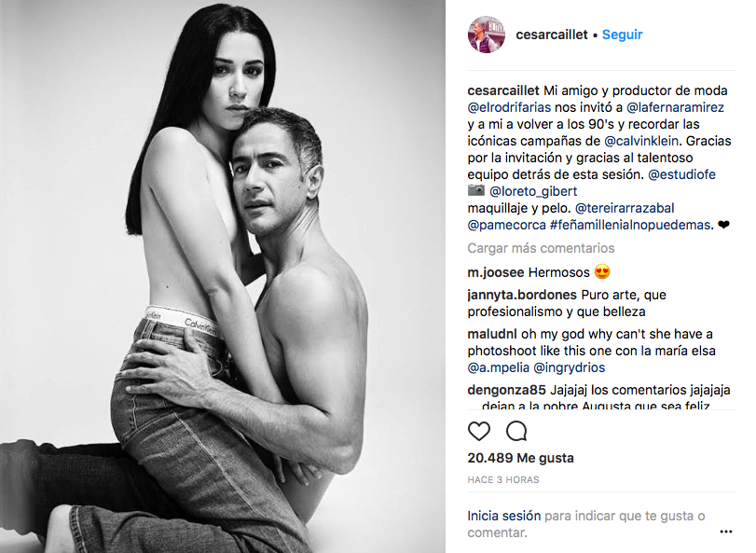Like the post with the heart icon

pyautogui.click(x=479, y=431)
